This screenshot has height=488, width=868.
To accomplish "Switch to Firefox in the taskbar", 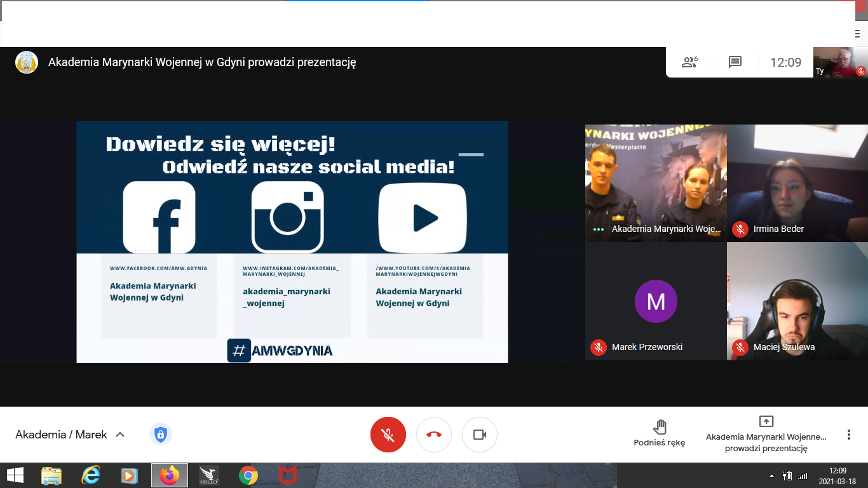I will [170, 475].
